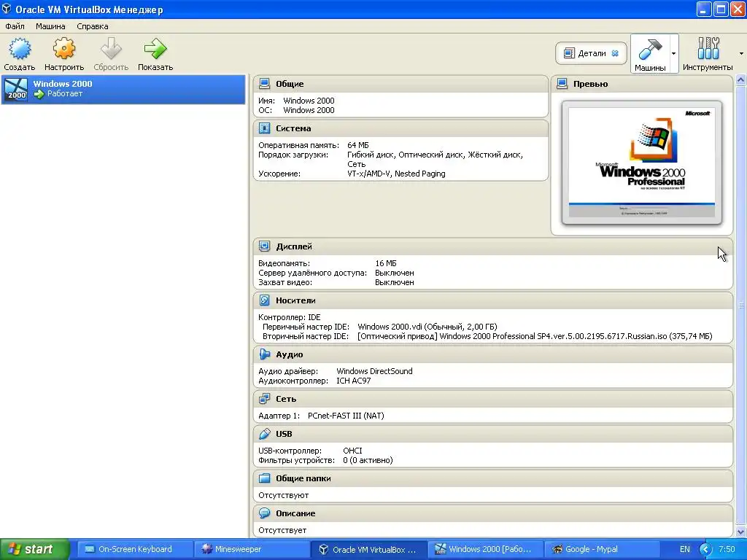Close the Детали pane with its x icon
Screen dimensions: 747x560
tap(615, 53)
